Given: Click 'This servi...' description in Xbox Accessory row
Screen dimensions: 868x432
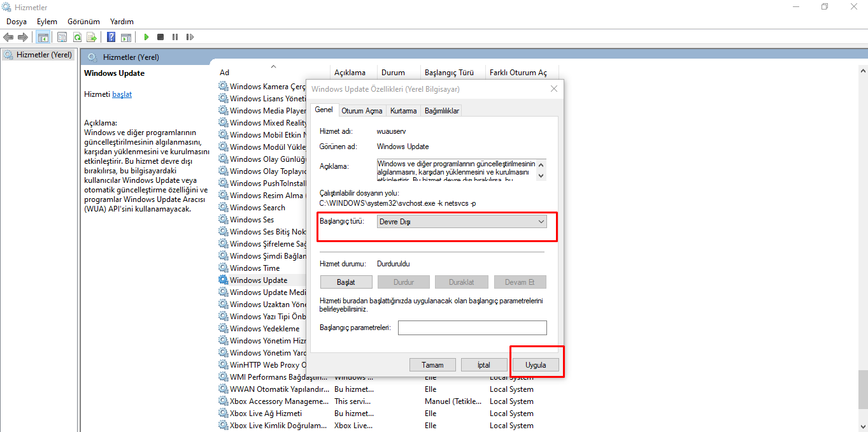Looking at the screenshot, I should [353, 401].
